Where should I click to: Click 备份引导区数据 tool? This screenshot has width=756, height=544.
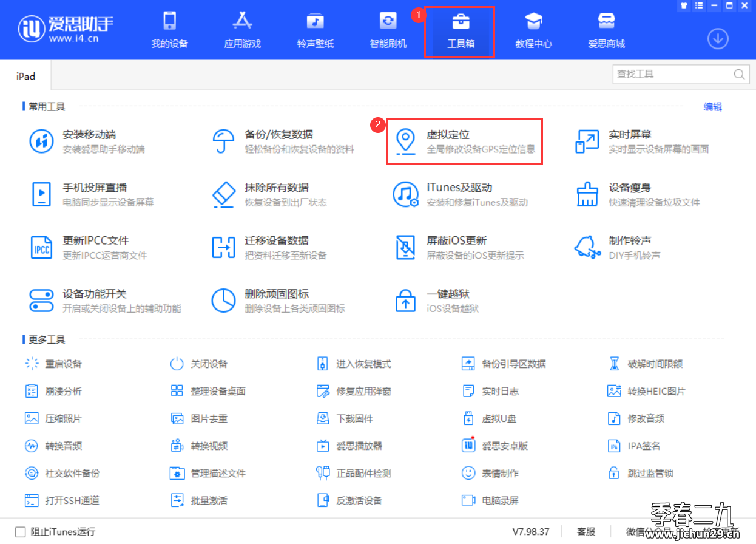point(504,364)
